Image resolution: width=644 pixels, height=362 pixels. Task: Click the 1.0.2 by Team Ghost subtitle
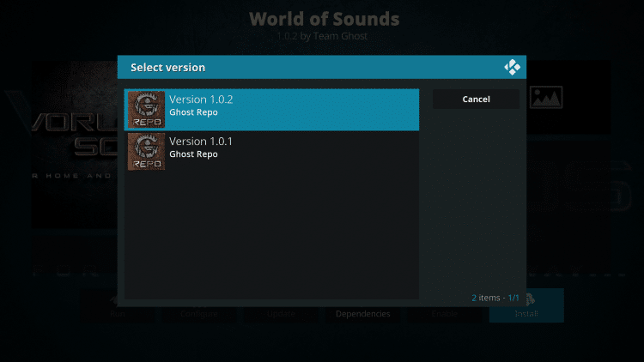pyautogui.click(x=322, y=36)
